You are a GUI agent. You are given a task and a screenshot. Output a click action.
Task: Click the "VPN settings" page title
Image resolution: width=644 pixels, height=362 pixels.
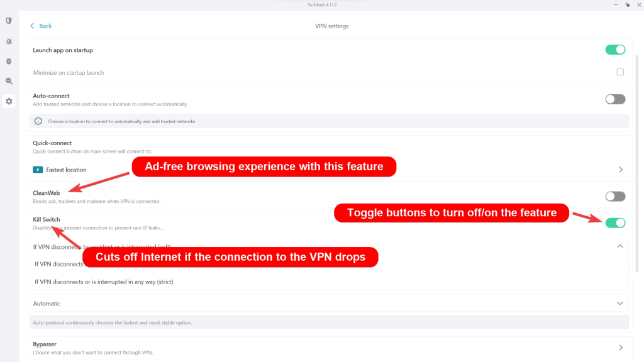tap(332, 26)
